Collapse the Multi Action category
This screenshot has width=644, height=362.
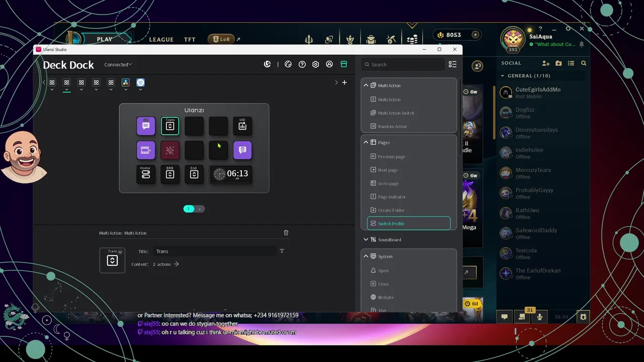tap(366, 85)
